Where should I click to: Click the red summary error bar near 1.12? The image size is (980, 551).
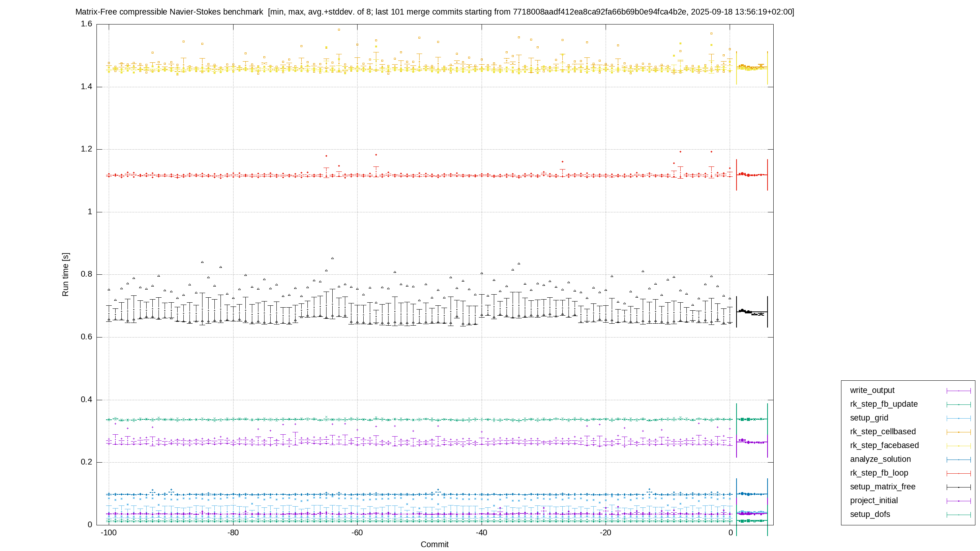pyautogui.click(x=752, y=174)
